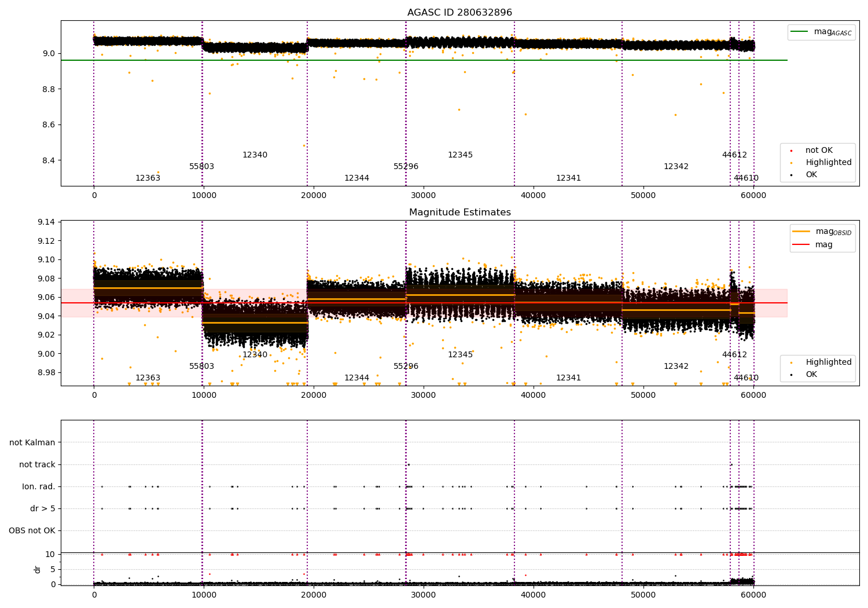This screenshot has width=868, height=608.
Task: Click the y-axis tick '8.4'
Action: [x=48, y=160]
